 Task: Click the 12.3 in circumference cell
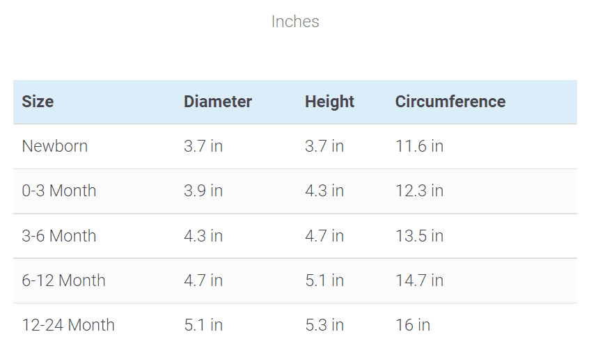(419, 191)
